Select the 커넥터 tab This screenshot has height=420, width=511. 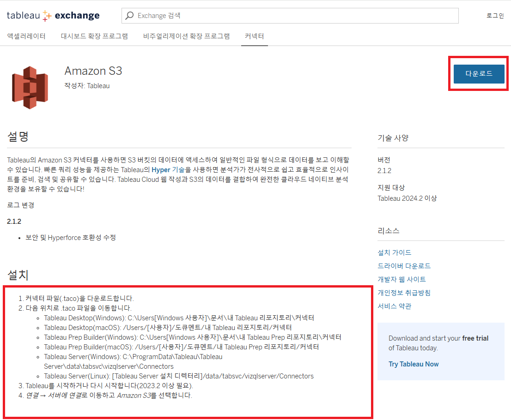255,36
